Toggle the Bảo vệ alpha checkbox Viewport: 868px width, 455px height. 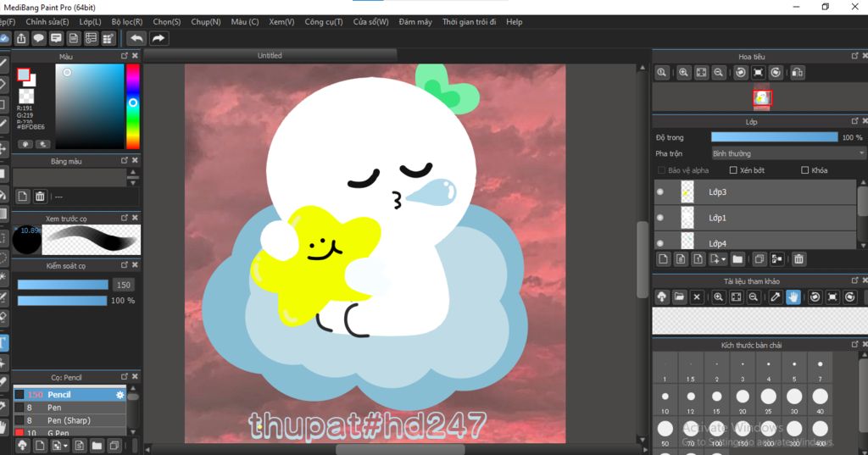click(661, 170)
